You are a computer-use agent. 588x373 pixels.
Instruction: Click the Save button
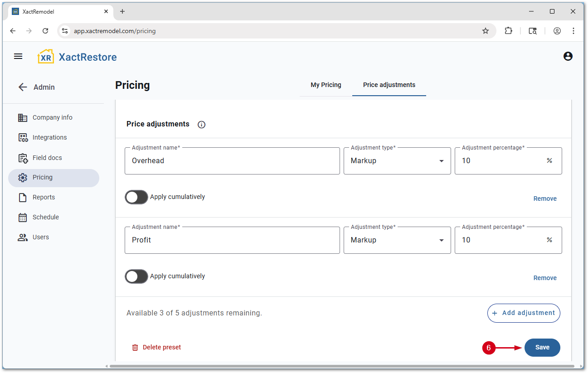(542, 348)
